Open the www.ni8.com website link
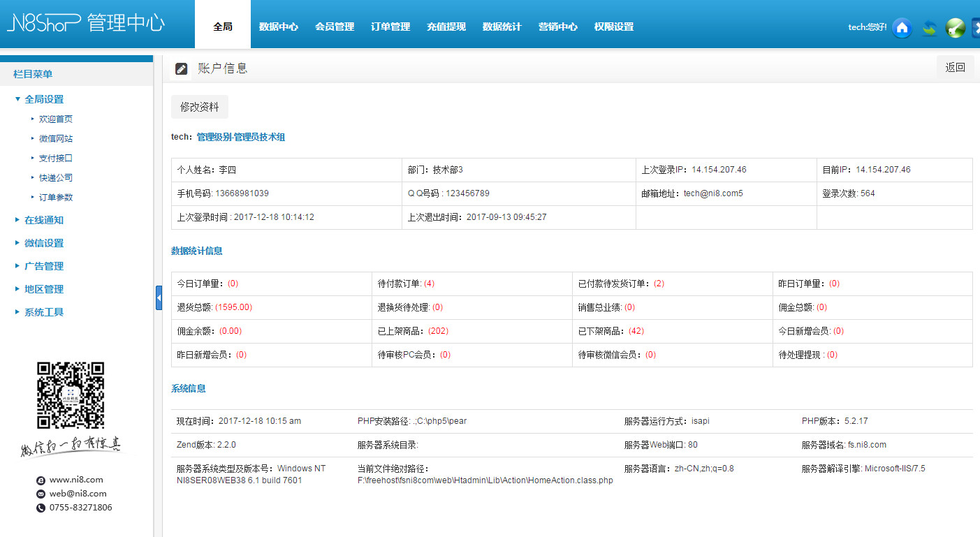Image resolution: width=980 pixels, height=537 pixels. pyautogui.click(x=76, y=480)
